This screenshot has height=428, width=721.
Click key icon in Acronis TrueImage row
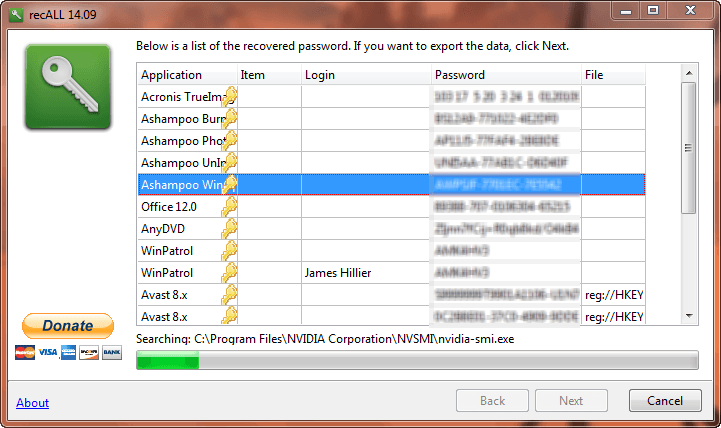point(229,96)
